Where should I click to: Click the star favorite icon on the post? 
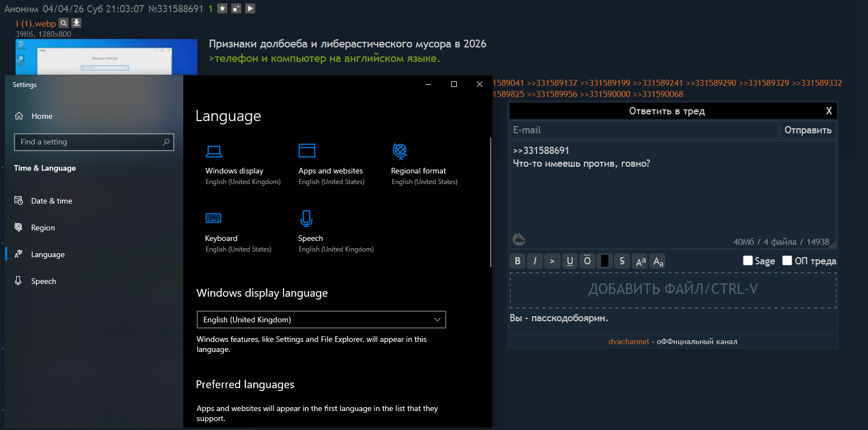click(x=222, y=8)
